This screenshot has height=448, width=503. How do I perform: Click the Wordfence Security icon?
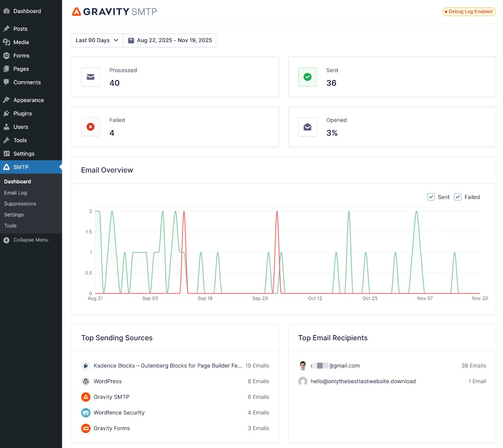(86, 413)
